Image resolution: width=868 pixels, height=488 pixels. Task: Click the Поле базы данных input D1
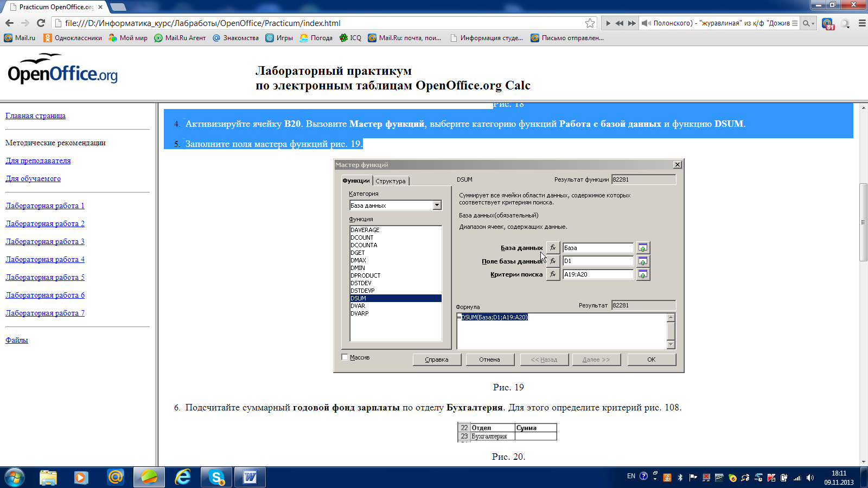click(598, 261)
